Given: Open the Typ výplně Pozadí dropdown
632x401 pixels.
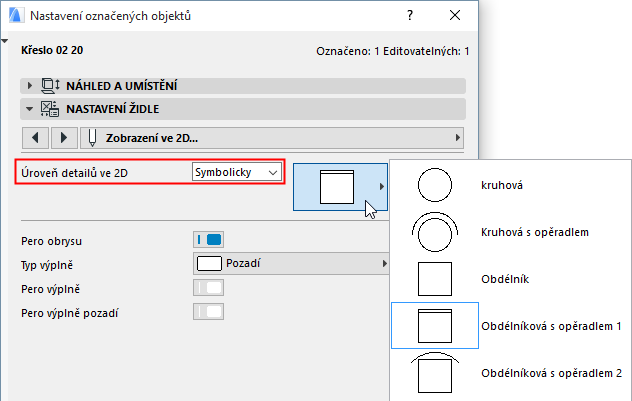Looking at the screenshot, I should [290, 263].
